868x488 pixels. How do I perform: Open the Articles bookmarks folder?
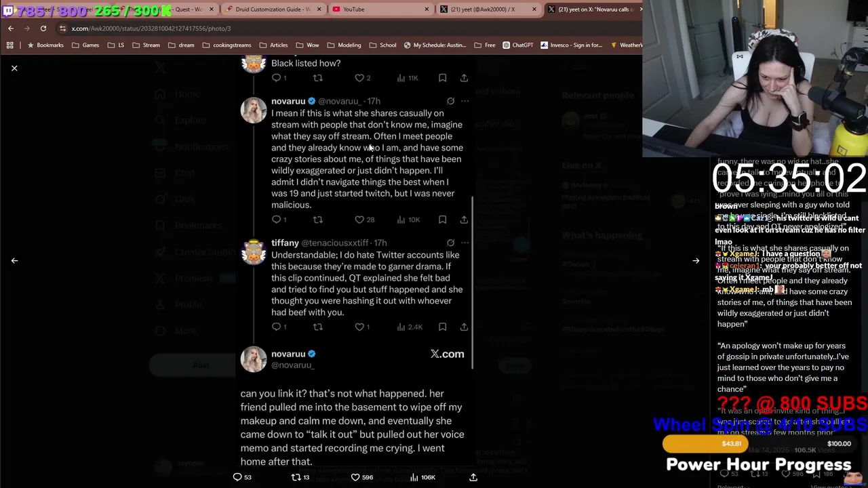click(273, 45)
